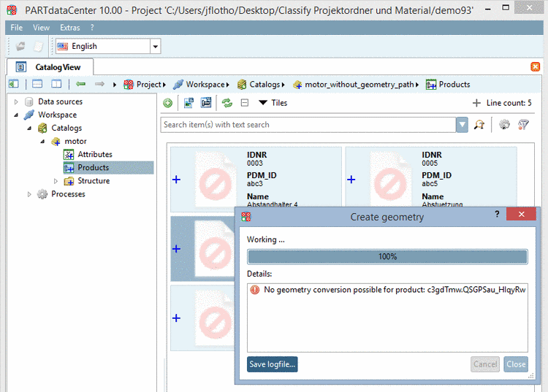
Task: Click the refresh arrows icon in toolbar
Action: click(227, 103)
